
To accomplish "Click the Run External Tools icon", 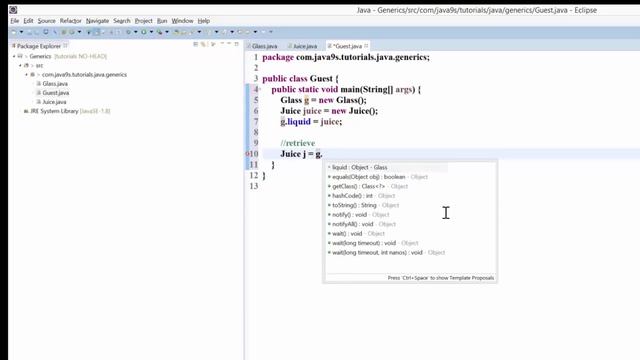I will (159, 32).
